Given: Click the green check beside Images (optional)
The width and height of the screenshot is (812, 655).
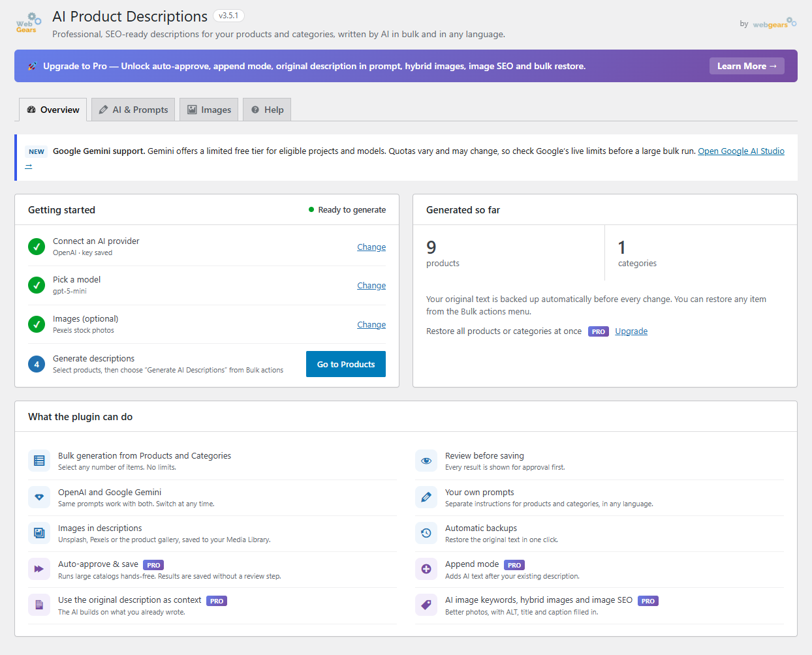Looking at the screenshot, I should pyautogui.click(x=37, y=324).
